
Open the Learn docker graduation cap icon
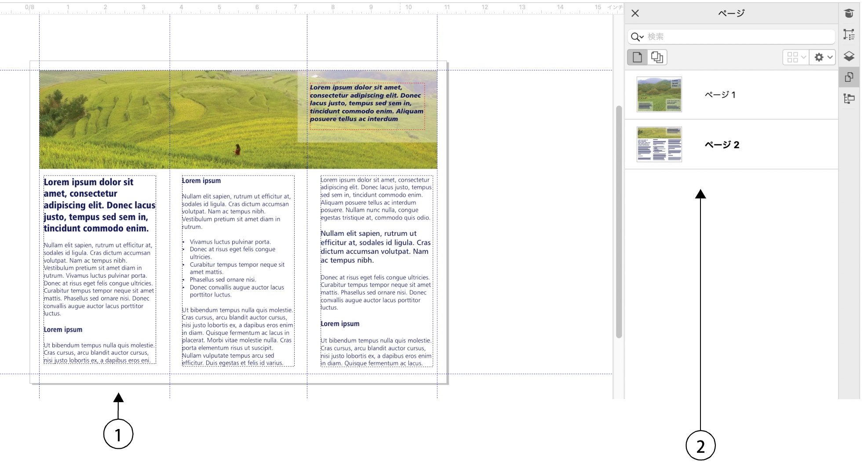[849, 14]
